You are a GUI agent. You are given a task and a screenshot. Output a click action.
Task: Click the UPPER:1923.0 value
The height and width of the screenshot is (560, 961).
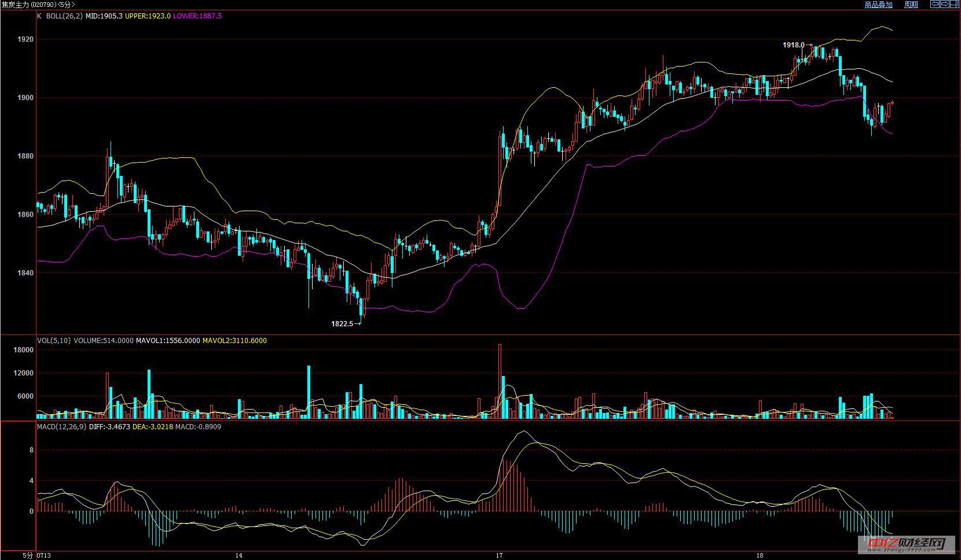(x=148, y=16)
